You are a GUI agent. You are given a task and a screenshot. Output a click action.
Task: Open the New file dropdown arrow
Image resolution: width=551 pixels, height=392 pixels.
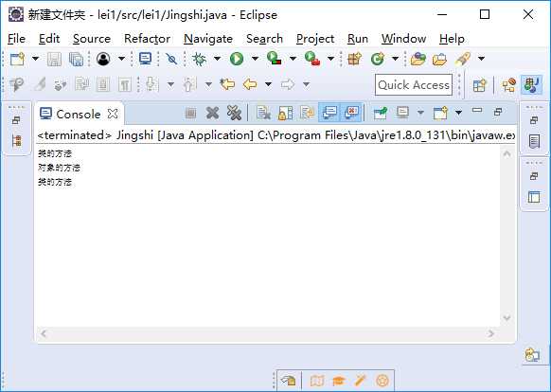coord(35,59)
